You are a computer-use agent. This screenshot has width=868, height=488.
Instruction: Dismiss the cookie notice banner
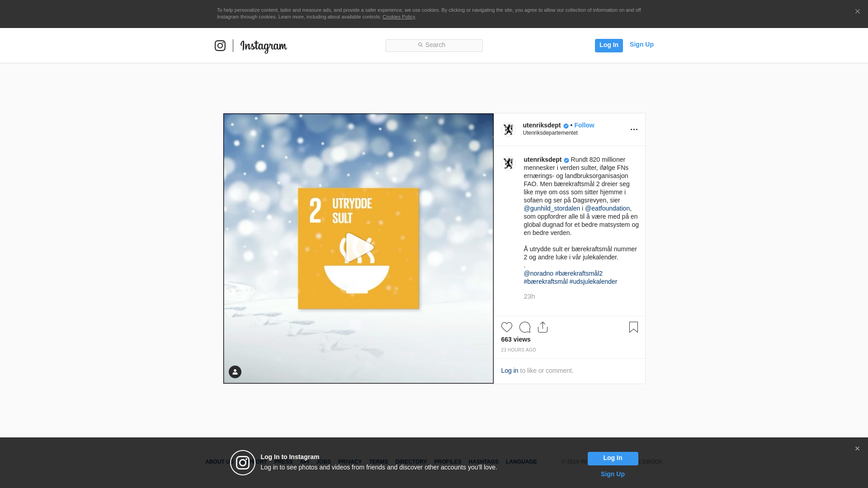tap(857, 12)
